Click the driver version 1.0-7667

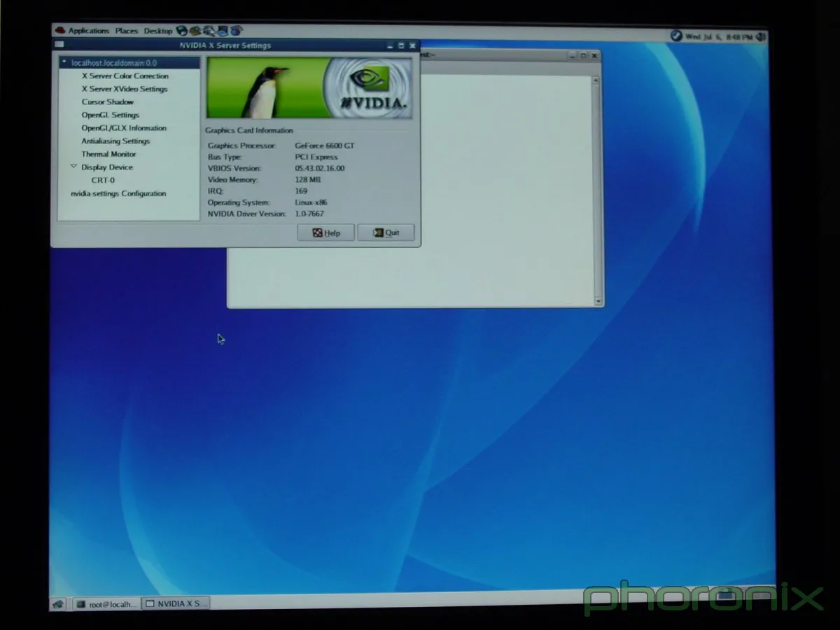309,213
